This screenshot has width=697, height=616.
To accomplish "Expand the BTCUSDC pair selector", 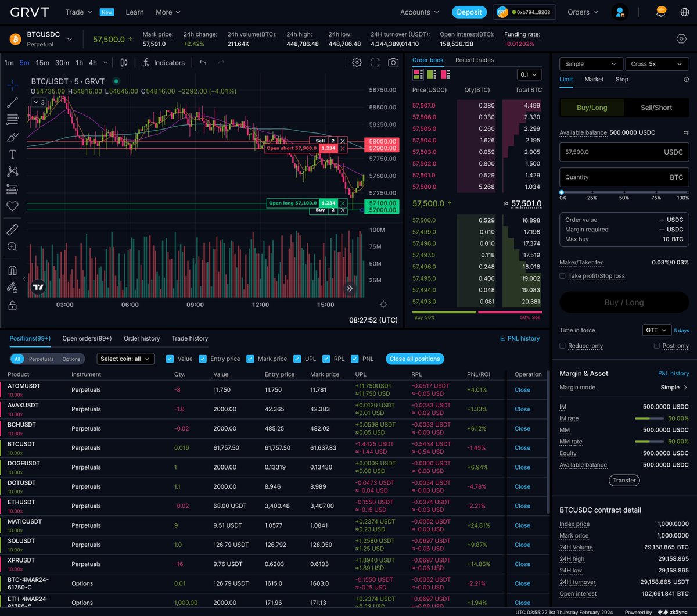I will pyautogui.click(x=70, y=40).
